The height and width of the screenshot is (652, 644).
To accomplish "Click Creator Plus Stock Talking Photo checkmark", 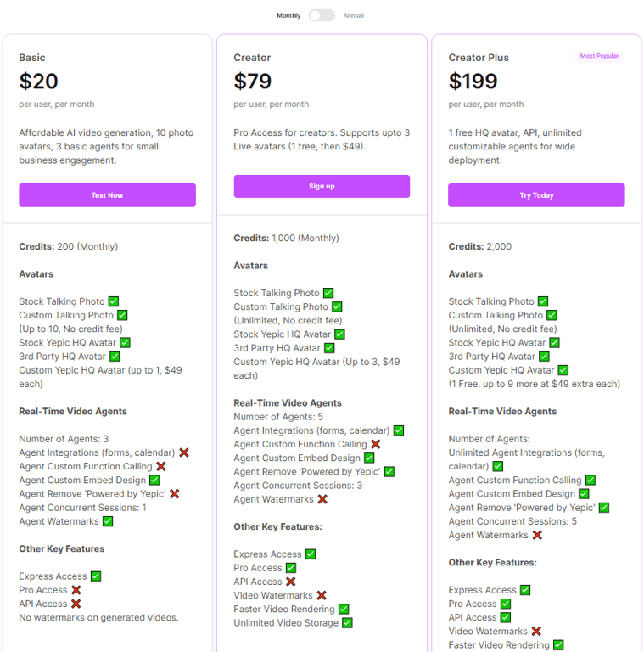I will pyautogui.click(x=543, y=301).
